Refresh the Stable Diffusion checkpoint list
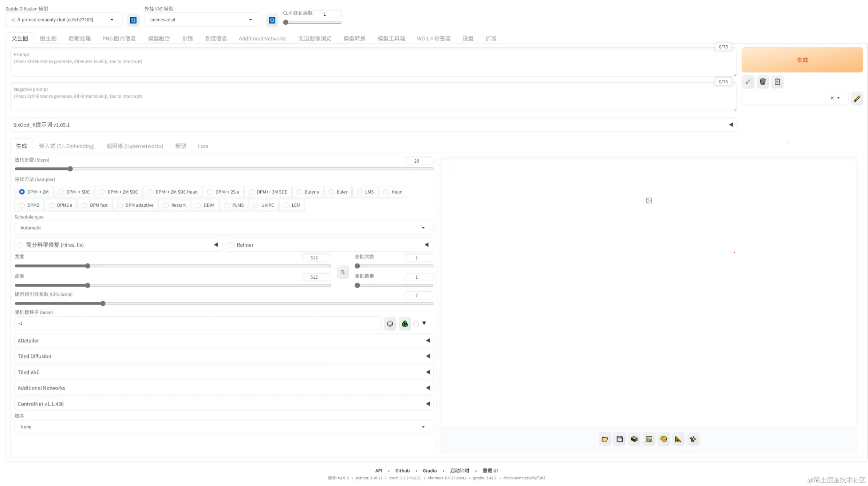This screenshot has height=486, width=868. pyautogui.click(x=133, y=20)
